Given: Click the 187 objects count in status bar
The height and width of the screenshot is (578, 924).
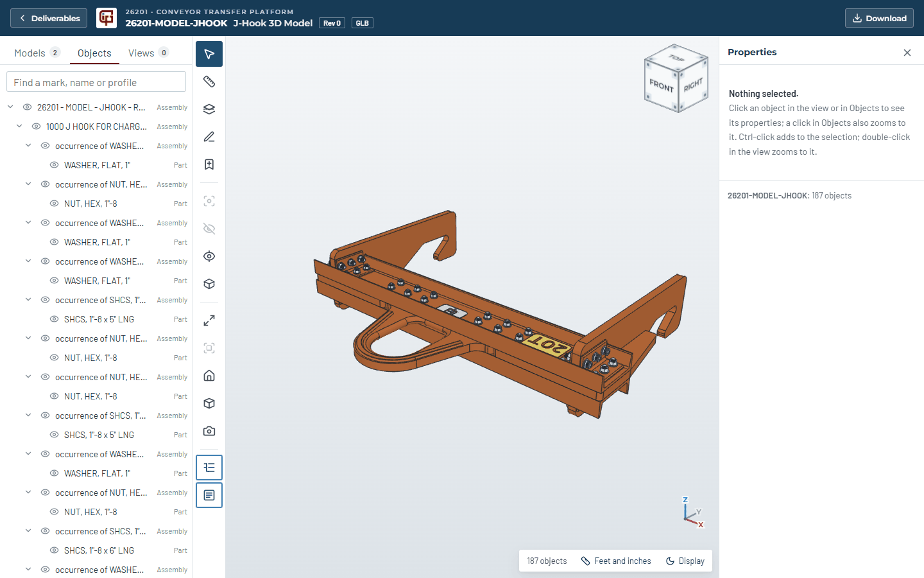Looking at the screenshot, I should [547, 561].
